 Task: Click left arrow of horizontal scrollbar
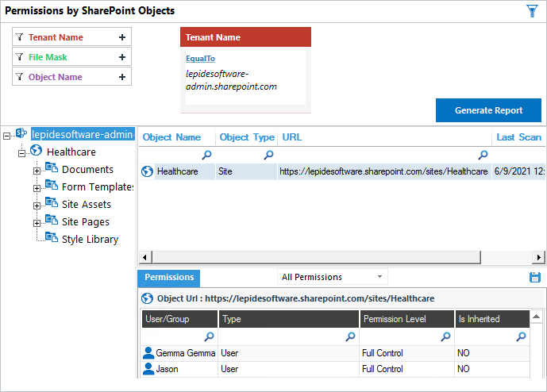144,258
